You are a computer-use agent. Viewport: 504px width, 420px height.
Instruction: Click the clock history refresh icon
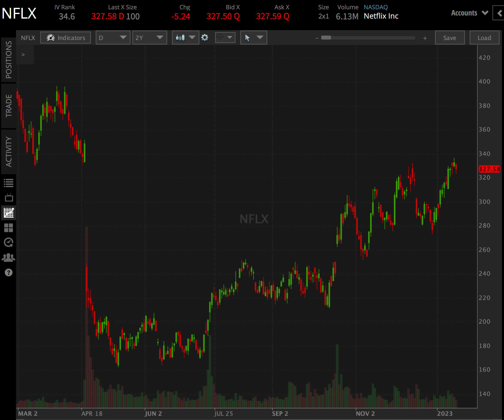(x=9, y=243)
